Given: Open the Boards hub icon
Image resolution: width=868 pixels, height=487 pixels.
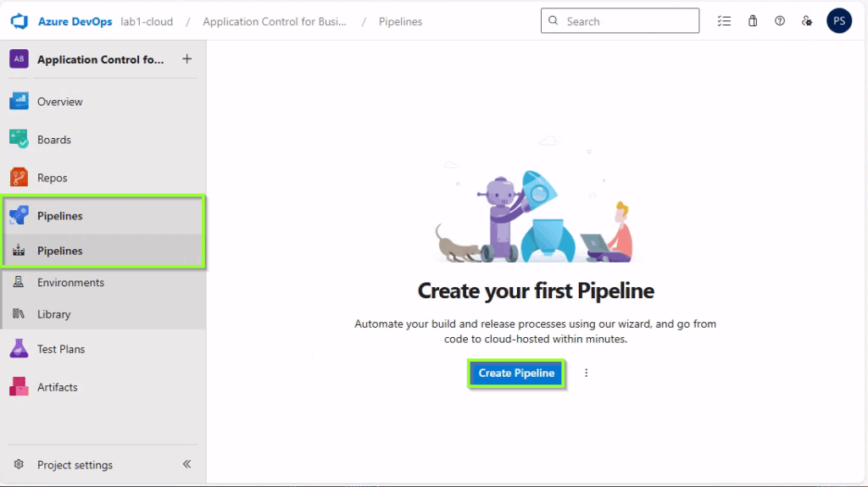Looking at the screenshot, I should tap(19, 140).
